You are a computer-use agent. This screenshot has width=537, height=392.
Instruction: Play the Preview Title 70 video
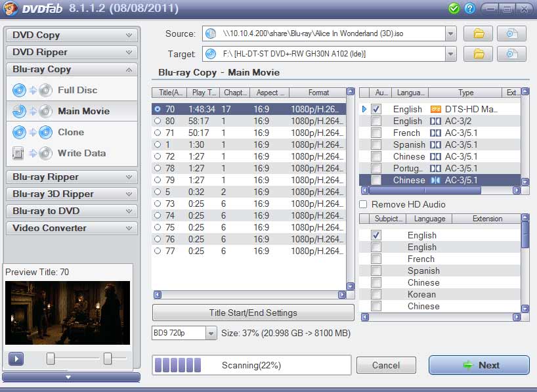pos(16,359)
